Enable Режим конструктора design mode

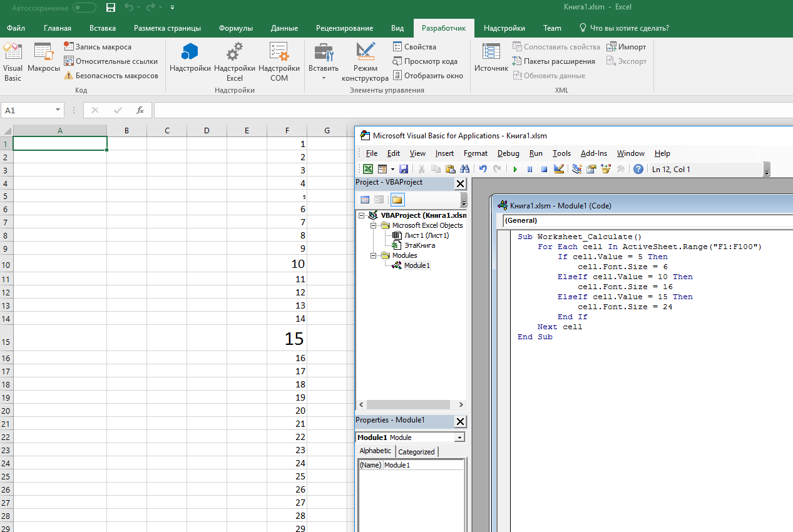pos(365,63)
